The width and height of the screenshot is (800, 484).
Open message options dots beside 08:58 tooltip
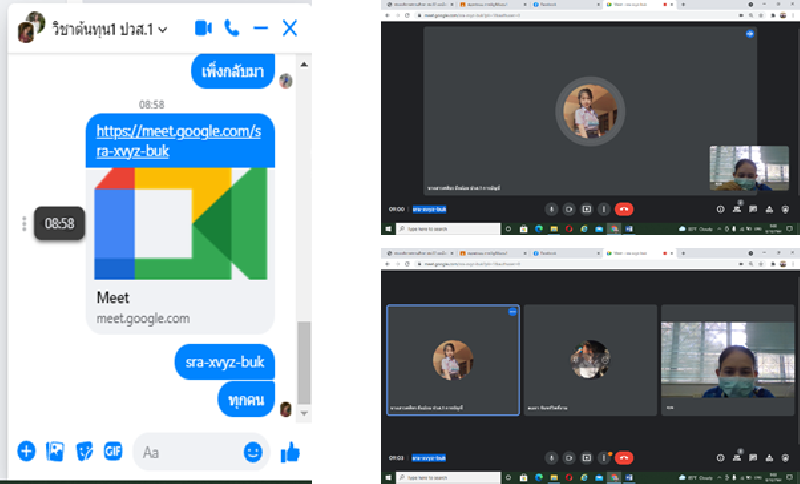[24, 224]
